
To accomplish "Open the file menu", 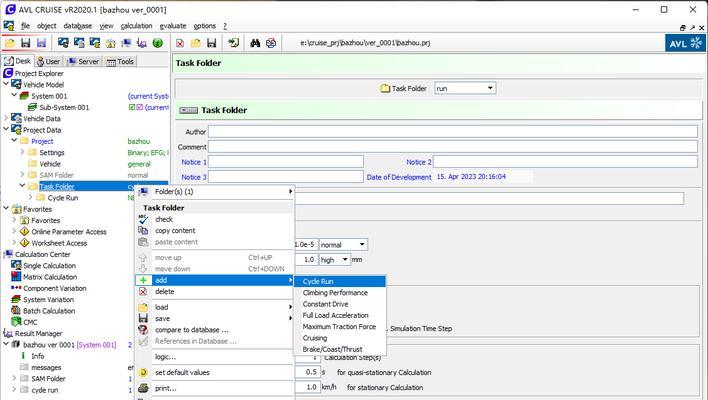I will 25,26.
